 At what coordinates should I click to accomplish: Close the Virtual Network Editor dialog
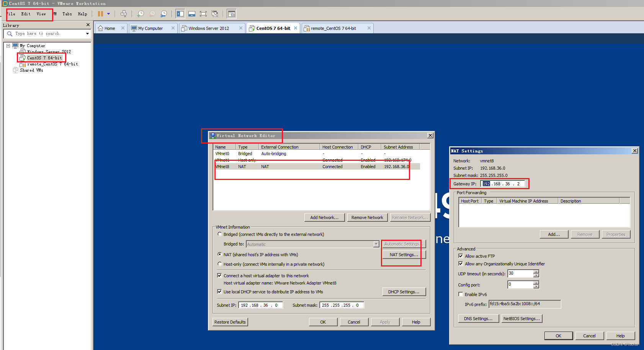(x=430, y=136)
